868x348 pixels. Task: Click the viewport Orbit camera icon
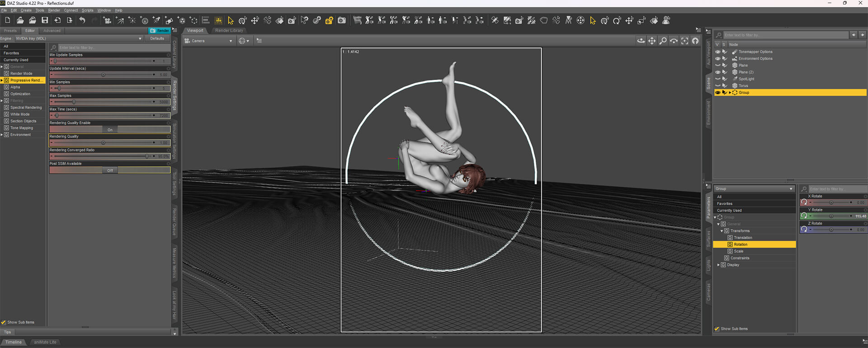[641, 41]
